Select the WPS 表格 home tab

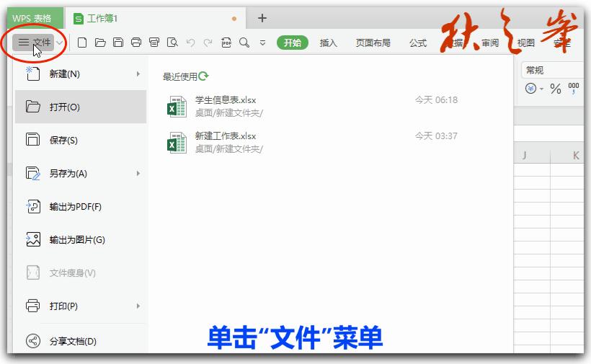click(35, 18)
